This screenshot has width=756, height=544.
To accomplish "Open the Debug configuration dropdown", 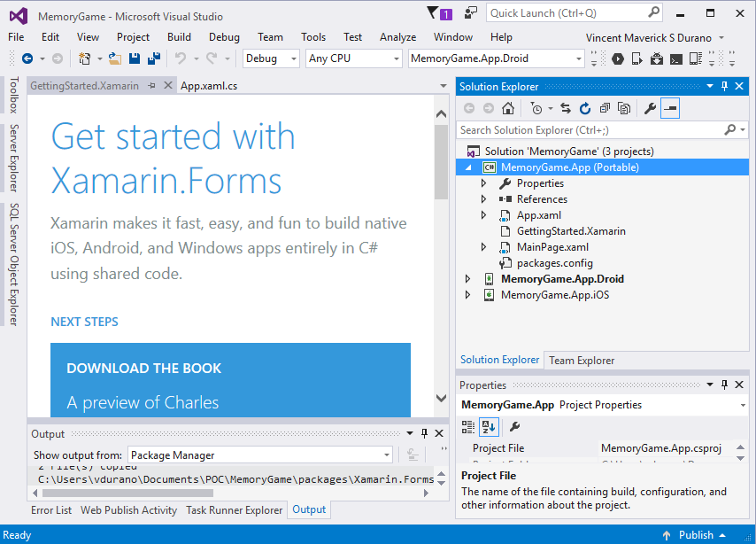I will coord(271,58).
